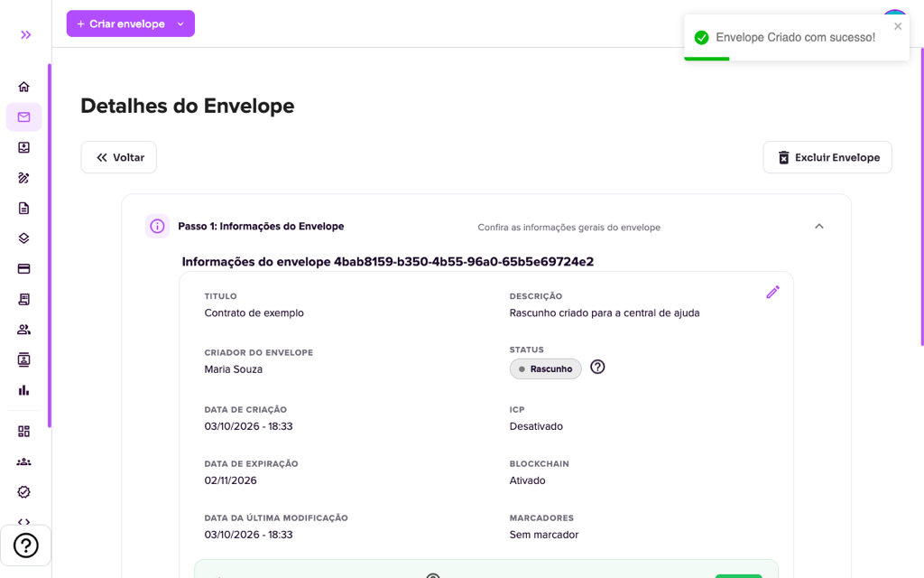The image size is (924, 578).
Task: Open the groups team icon in sidebar
Action: 23,461
